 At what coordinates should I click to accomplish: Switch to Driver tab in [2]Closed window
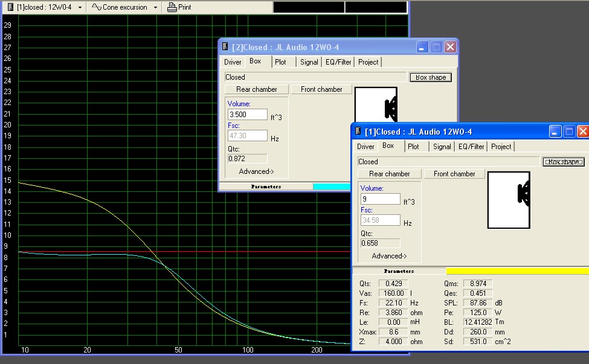coord(233,62)
